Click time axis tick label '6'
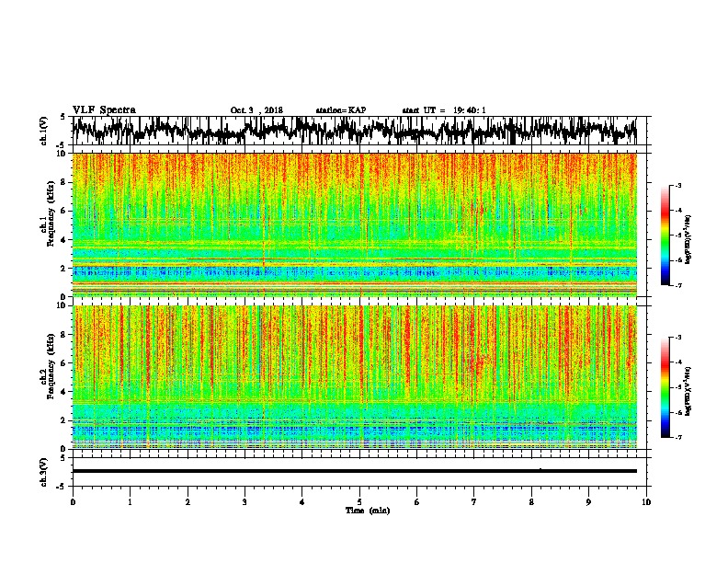Screen dimensions: 728x563 click(417, 502)
